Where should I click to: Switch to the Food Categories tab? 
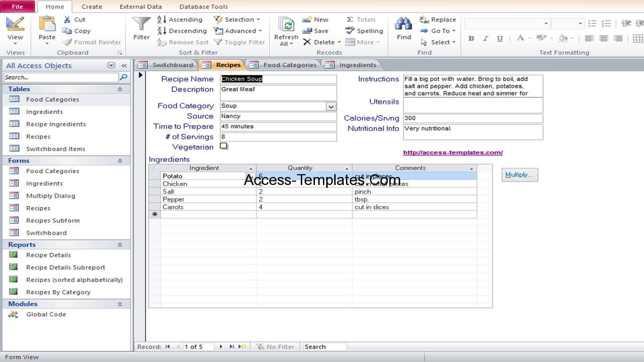point(289,65)
